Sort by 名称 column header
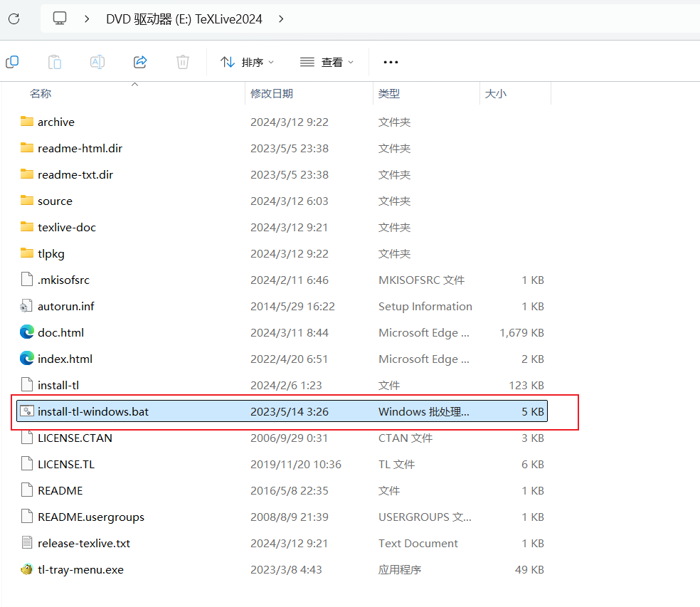Screen dimensions: 700x607 [41, 94]
